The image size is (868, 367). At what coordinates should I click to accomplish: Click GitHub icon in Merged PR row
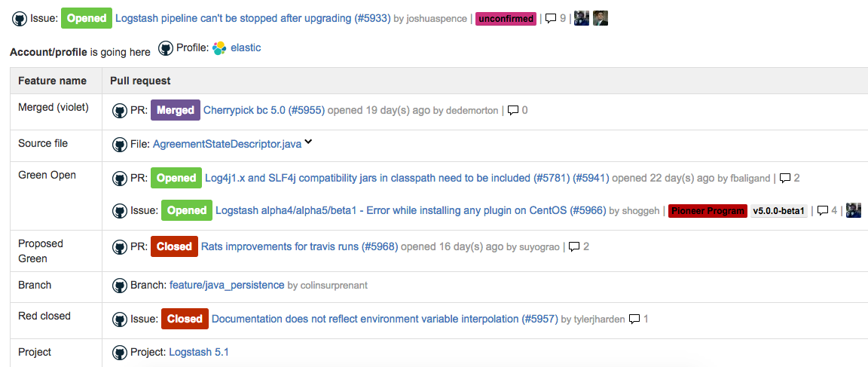click(120, 111)
